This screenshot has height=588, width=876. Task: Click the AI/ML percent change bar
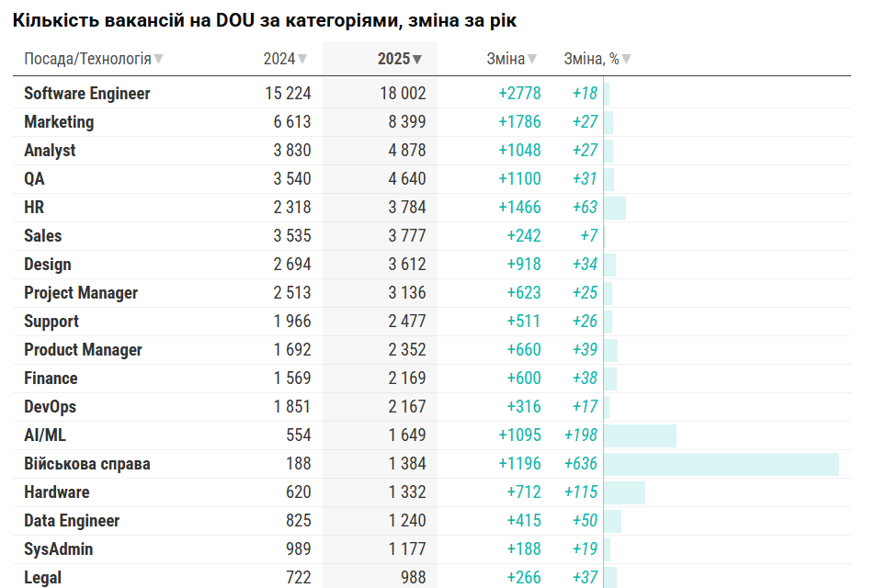point(640,435)
